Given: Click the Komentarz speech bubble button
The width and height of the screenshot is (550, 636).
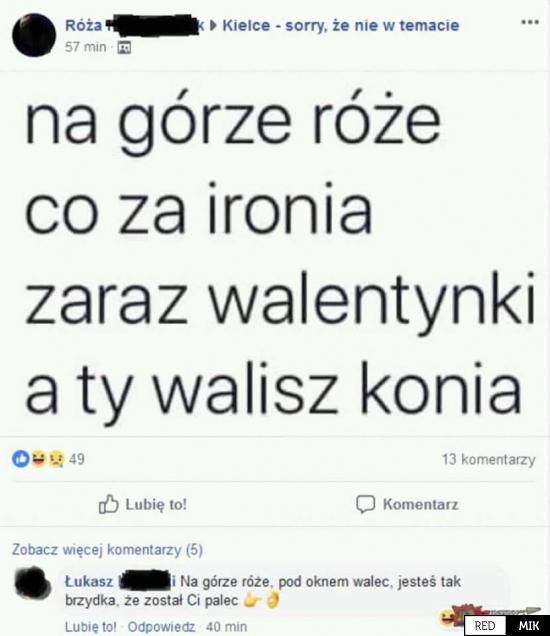Looking at the screenshot, I should 407,505.
